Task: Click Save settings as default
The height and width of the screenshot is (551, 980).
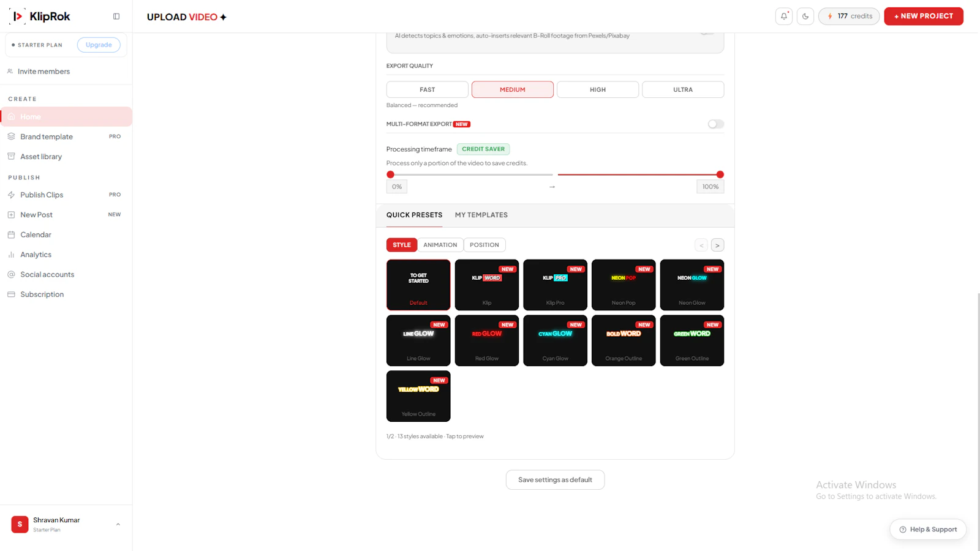Action: click(556, 480)
